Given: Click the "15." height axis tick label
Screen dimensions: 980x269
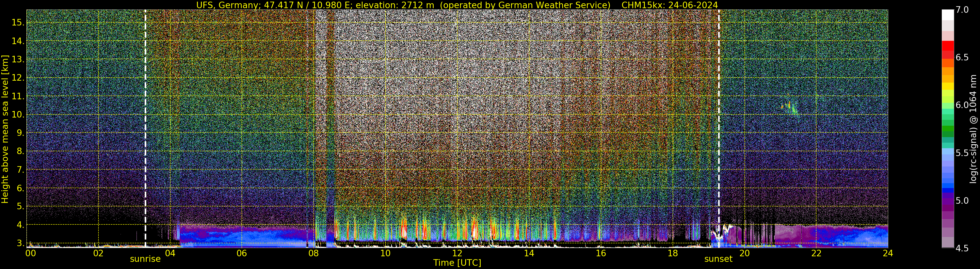Looking at the screenshot, I should click(x=18, y=23).
